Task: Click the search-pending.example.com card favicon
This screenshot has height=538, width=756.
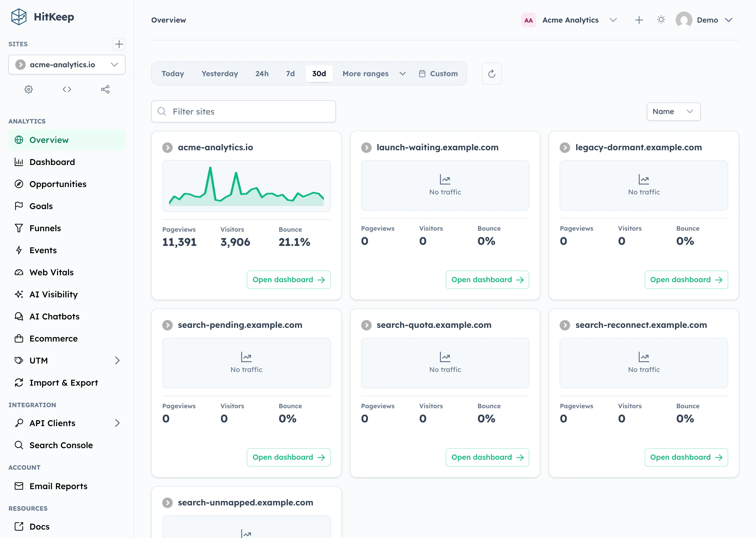Action: coord(167,325)
